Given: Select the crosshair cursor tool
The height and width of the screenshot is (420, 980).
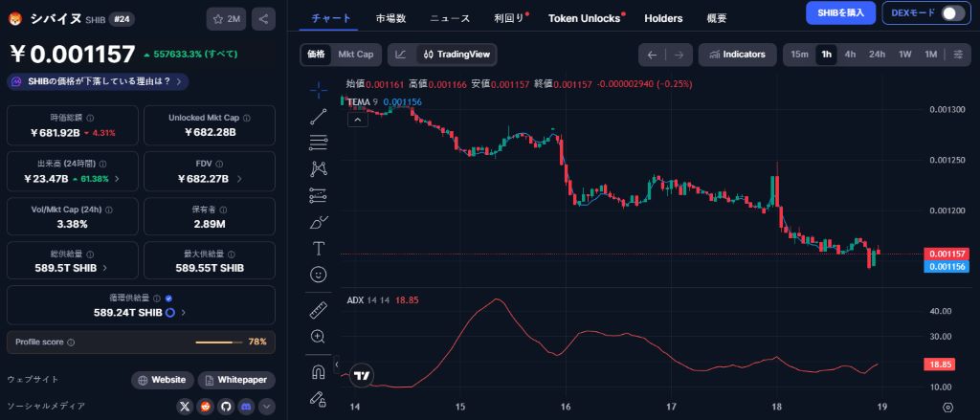Looking at the screenshot, I should point(319,91).
